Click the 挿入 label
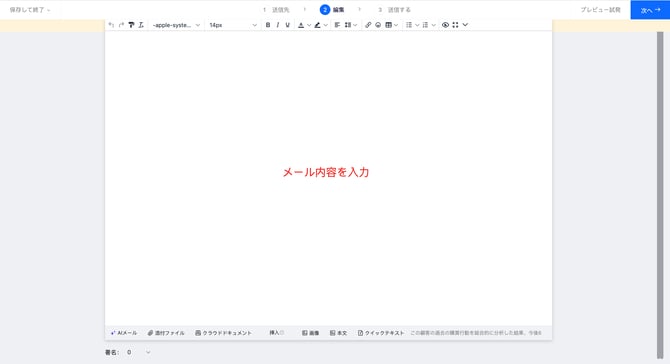Image resolution: width=670 pixels, height=364 pixels. pyautogui.click(x=274, y=333)
